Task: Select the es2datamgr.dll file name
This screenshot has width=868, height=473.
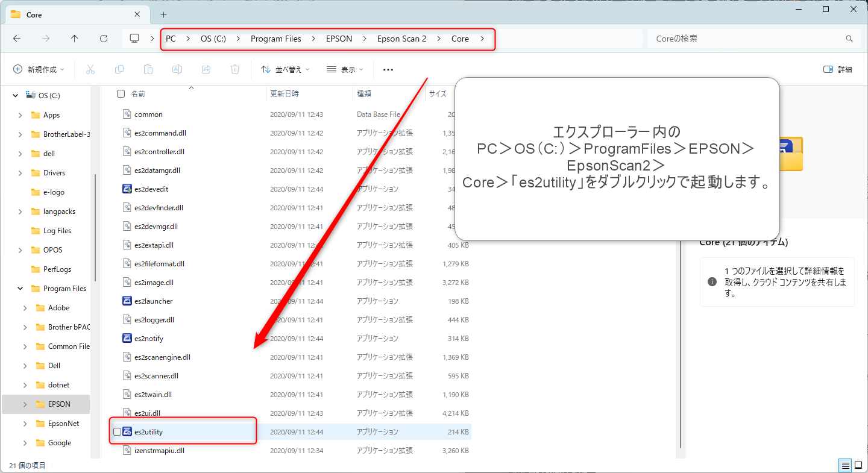Action: pyautogui.click(x=157, y=170)
